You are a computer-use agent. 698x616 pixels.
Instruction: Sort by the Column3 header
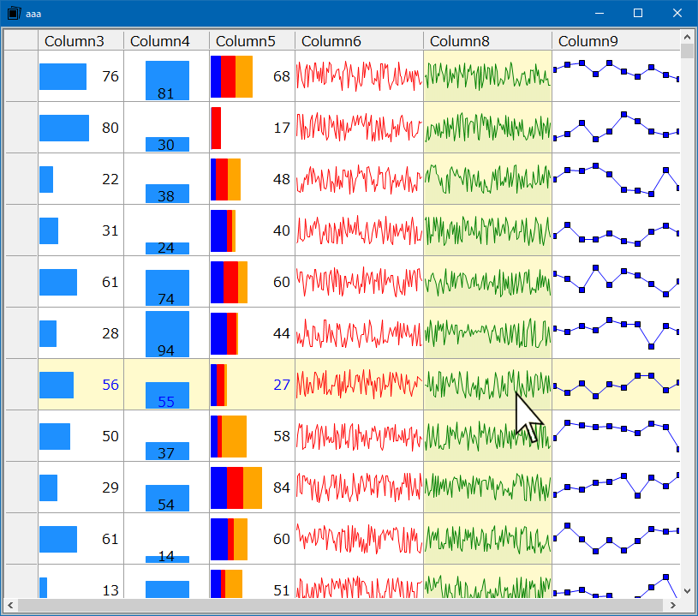pyautogui.click(x=81, y=41)
